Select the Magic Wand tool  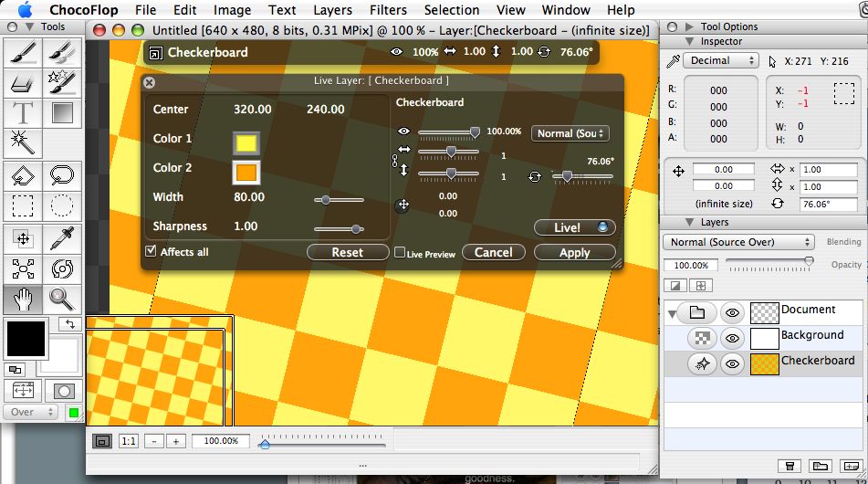tap(23, 142)
